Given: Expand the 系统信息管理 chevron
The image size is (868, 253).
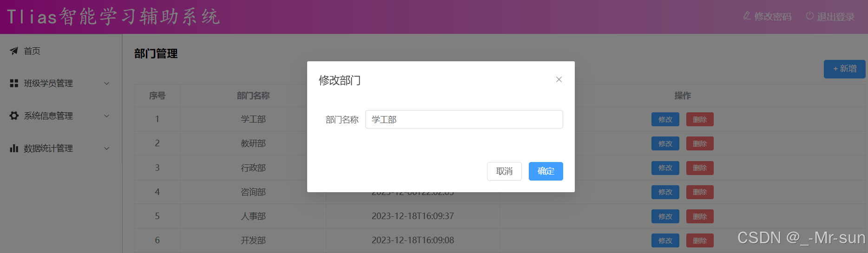Looking at the screenshot, I should tap(106, 116).
